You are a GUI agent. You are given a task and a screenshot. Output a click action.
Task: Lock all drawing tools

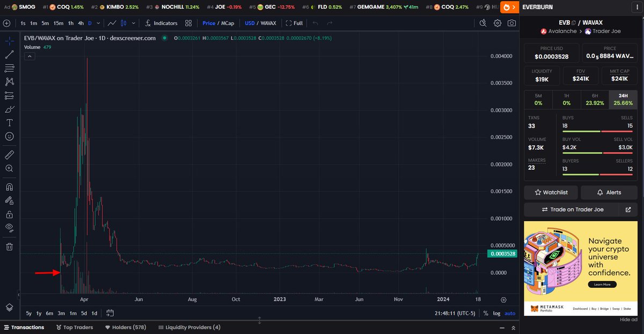pyautogui.click(x=9, y=214)
